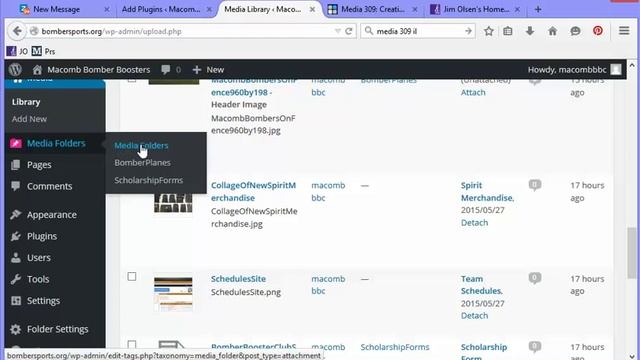Detach image from Spirit Merchandise
The height and width of the screenshot is (360, 640).
point(474,222)
